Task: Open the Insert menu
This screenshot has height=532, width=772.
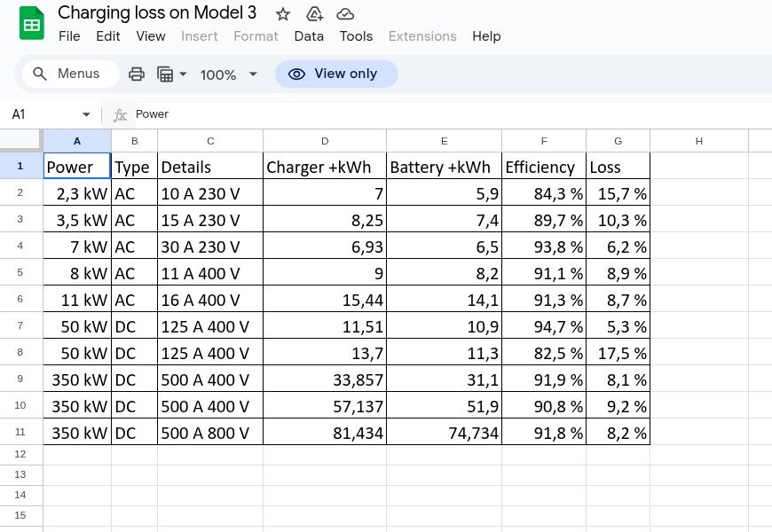Action: point(200,36)
